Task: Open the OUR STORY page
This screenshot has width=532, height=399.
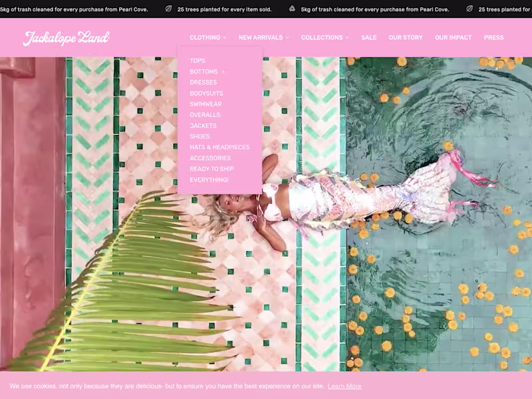Action: (x=406, y=38)
